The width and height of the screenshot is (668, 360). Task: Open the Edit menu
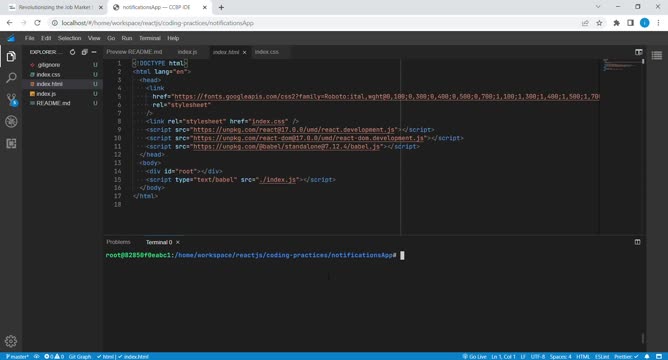point(46,38)
